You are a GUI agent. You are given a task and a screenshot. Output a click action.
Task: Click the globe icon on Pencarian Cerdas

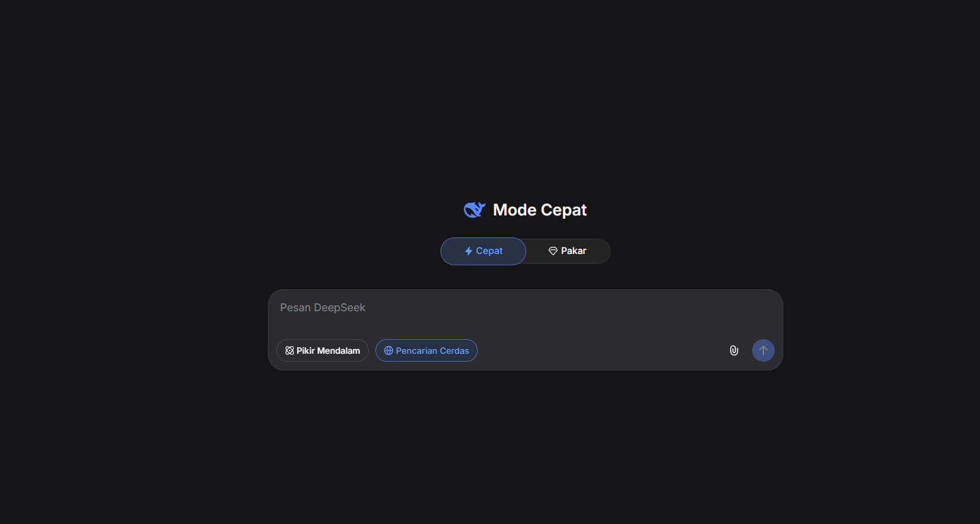pos(389,350)
